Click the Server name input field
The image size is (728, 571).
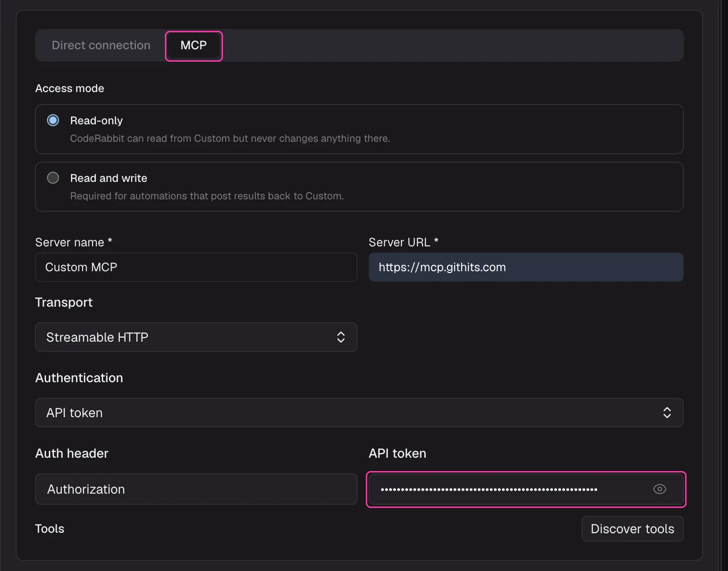[x=196, y=267]
